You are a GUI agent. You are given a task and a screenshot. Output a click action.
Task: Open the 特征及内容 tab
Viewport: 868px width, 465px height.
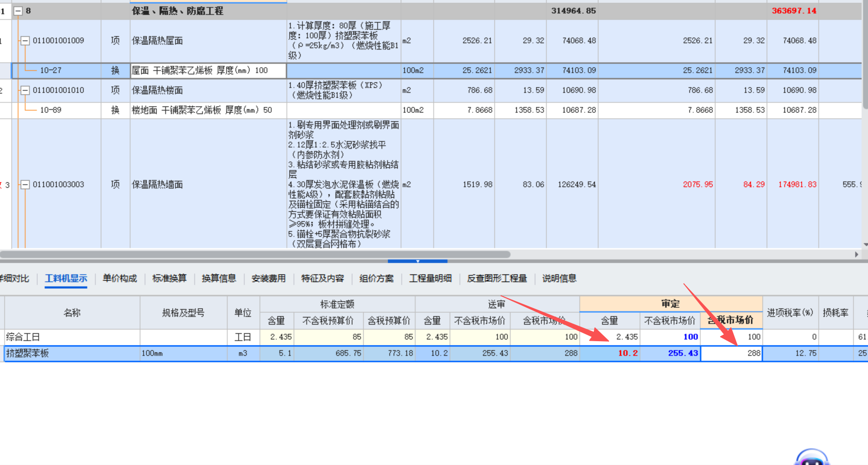[x=322, y=278]
